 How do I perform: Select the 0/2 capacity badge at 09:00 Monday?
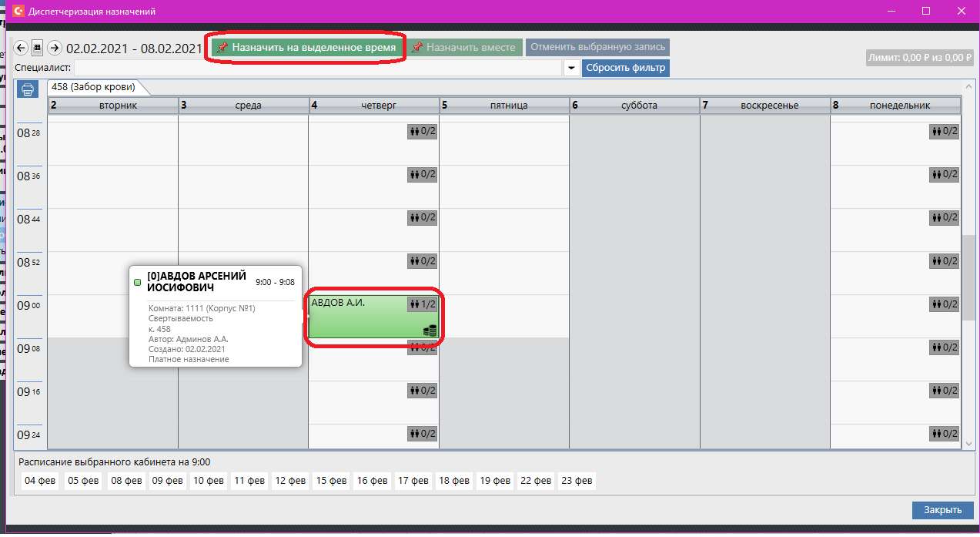[945, 304]
